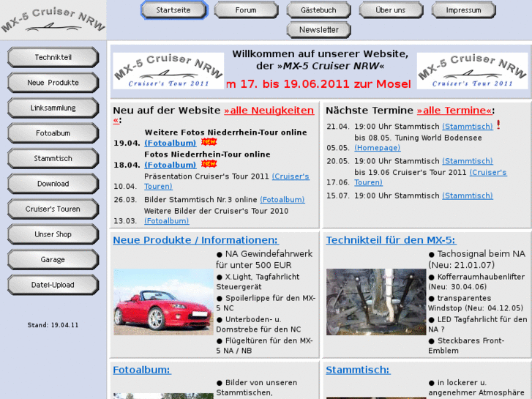The image size is (532, 399).
Task: Visit Unser Shop from sidebar
Action: [x=53, y=234]
